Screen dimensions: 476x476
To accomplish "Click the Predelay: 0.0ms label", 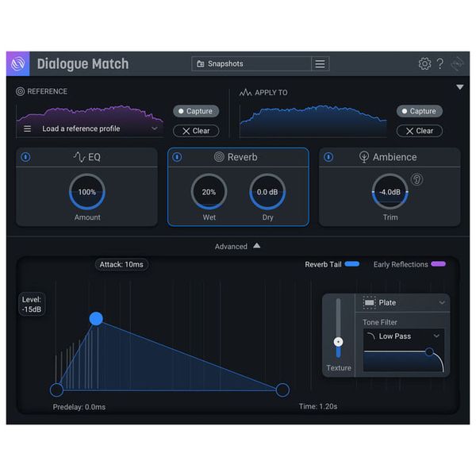I will [x=79, y=407].
